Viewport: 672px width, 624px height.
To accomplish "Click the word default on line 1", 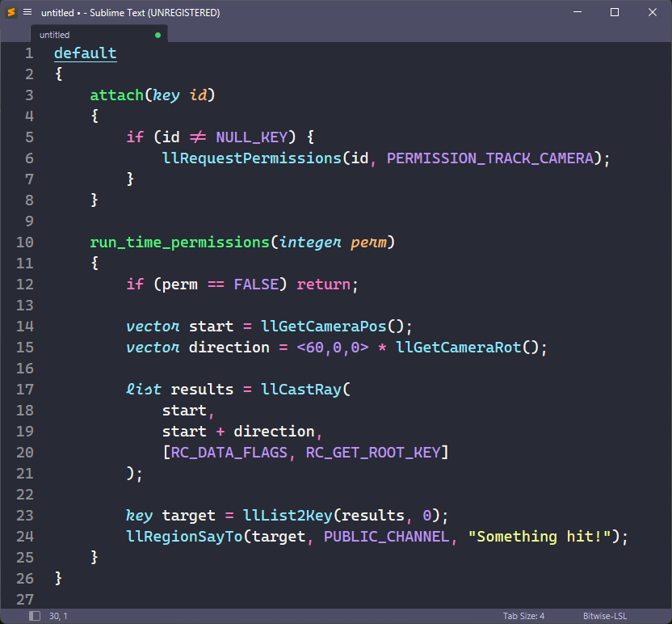I will pyautogui.click(x=86, y=53).
